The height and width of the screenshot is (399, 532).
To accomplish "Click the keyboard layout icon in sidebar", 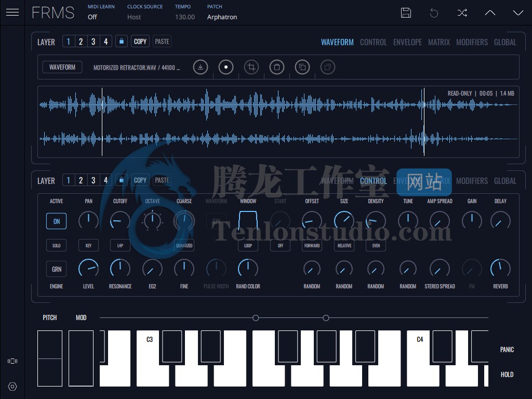I will pos(12,361).
